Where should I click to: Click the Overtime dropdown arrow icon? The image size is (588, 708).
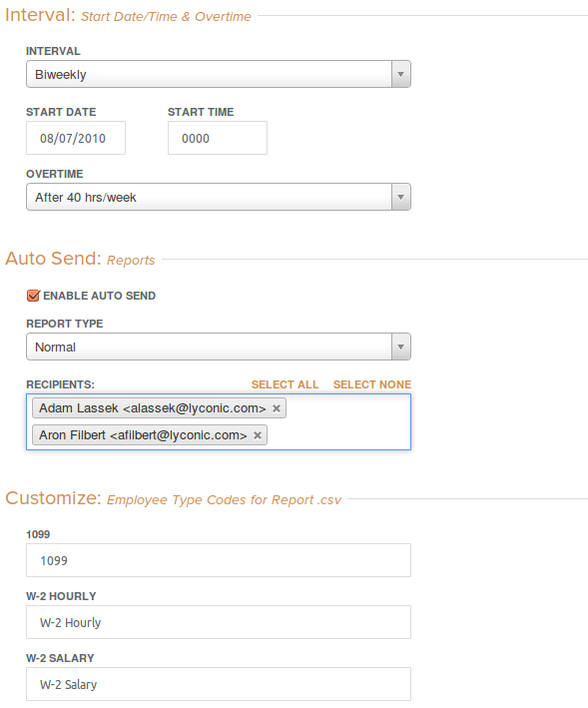click(400, 197)
